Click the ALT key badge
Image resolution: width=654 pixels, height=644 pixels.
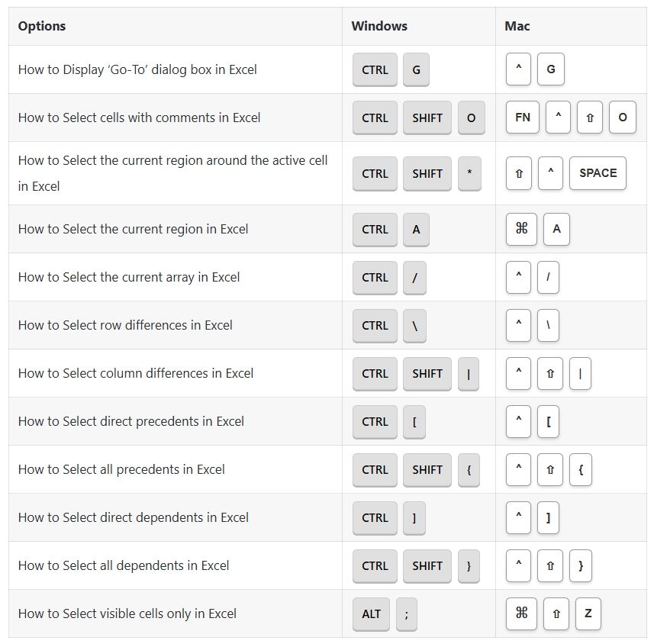tap(372, 614)
